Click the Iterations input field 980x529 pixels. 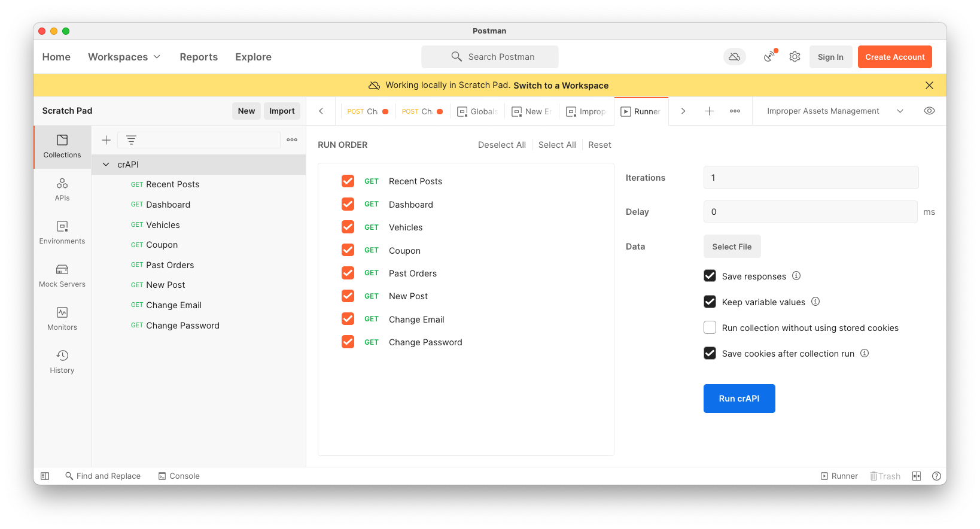(x=811, y=178)
